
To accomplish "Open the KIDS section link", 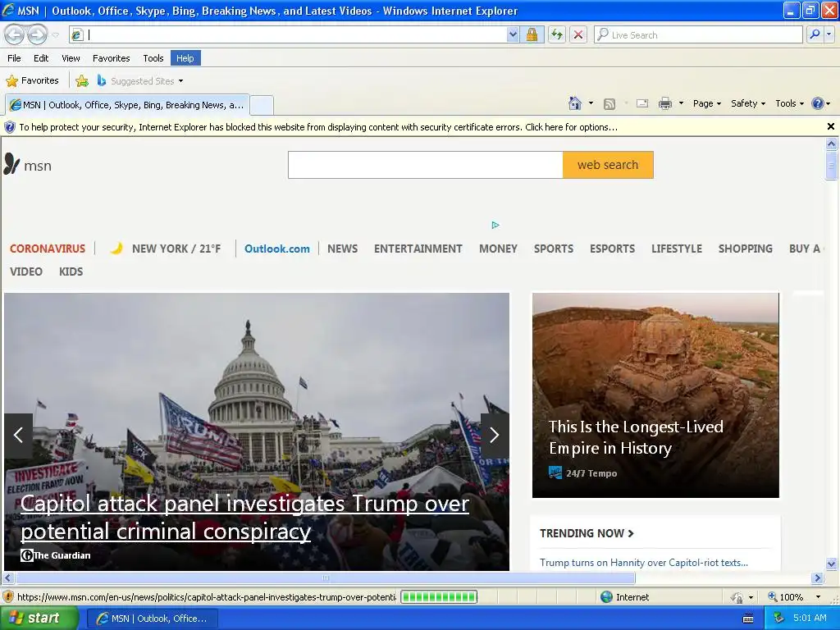I will point(71,272).
